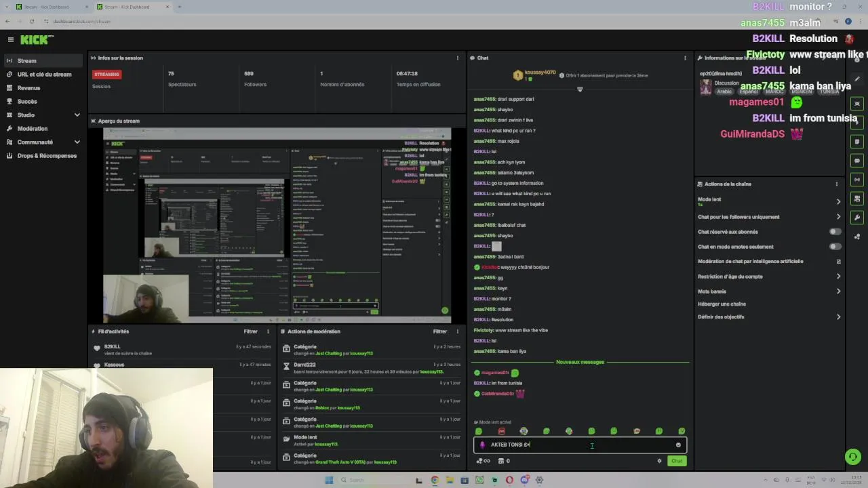Open the chat bubble icon in right rail
Image resolution: width=868 pixels, height=488 pixels.
pos(857,161)
